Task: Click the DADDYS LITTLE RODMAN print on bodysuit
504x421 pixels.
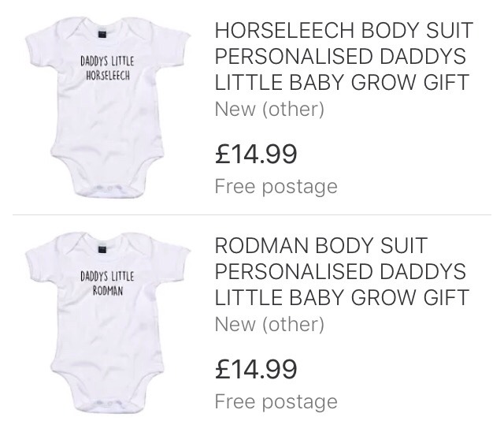Action: (x=107, y=282)
